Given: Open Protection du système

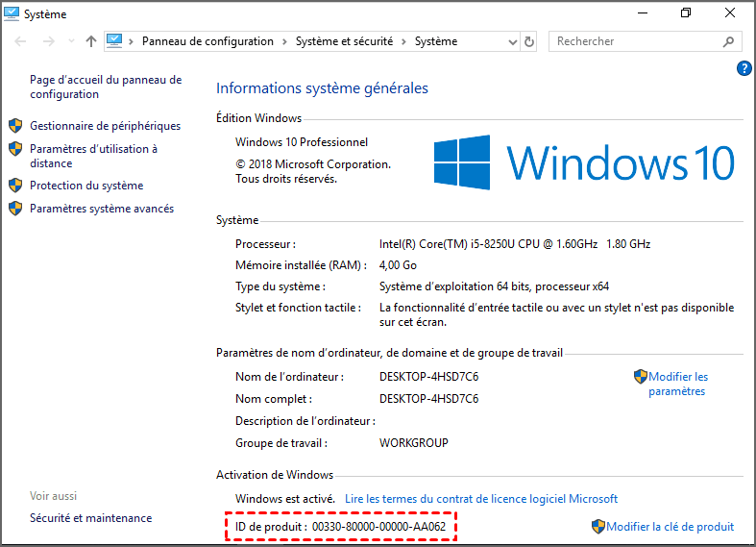Looking at the screenshot, I should click(x=86, y=186).
